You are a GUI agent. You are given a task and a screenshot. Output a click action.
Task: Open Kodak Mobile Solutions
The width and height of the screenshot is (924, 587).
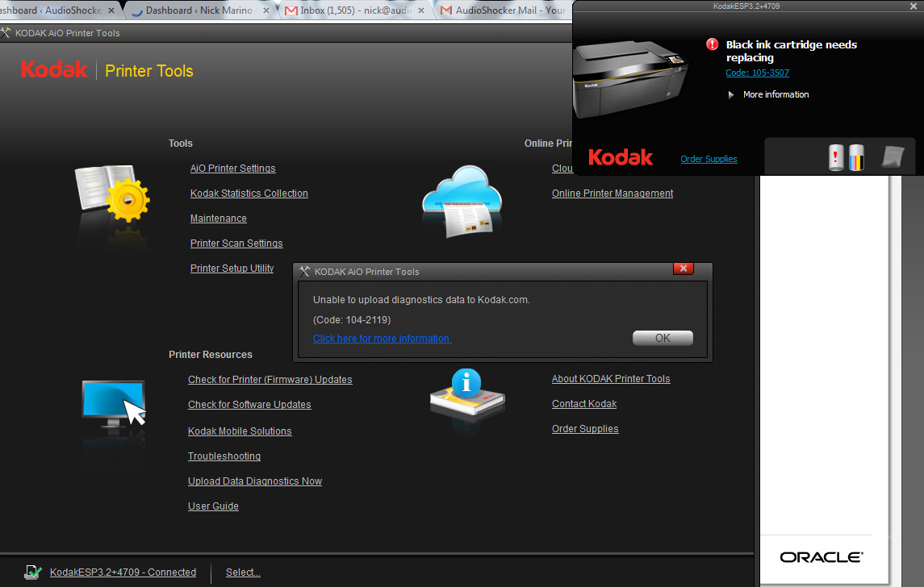[239, 431]
